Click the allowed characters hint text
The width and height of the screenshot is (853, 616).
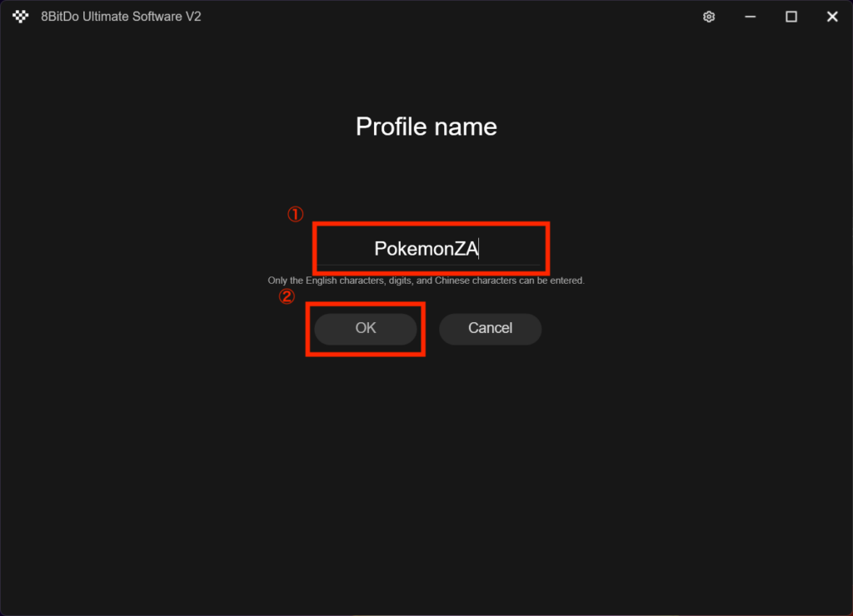(x=426, y=281)
